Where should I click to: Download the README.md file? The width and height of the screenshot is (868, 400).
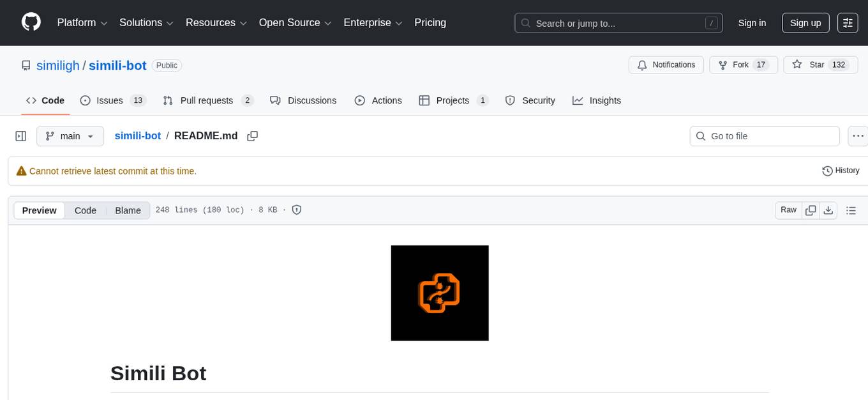click(x=828, y=210)
